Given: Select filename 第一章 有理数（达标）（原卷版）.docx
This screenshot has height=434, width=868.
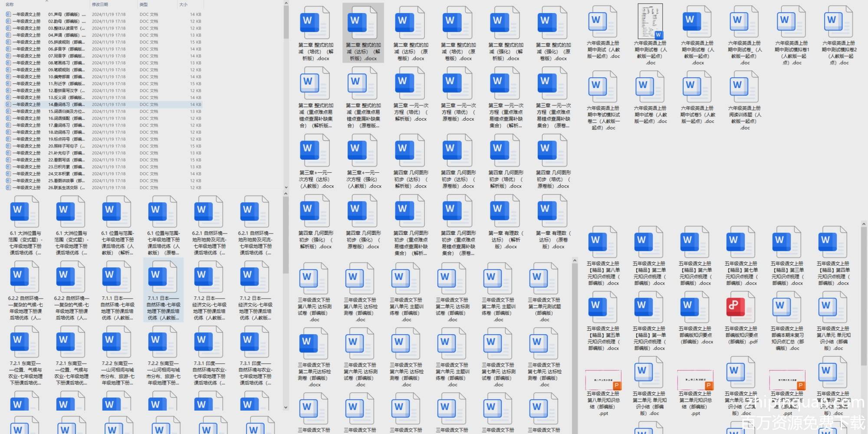Looking at the screenshot, I should [553, 240].
